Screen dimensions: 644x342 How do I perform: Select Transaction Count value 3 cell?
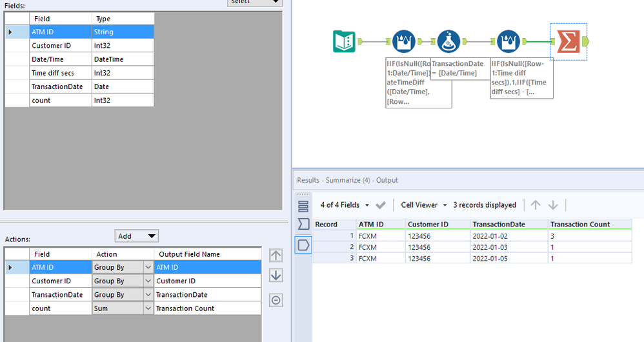(590, 236)
